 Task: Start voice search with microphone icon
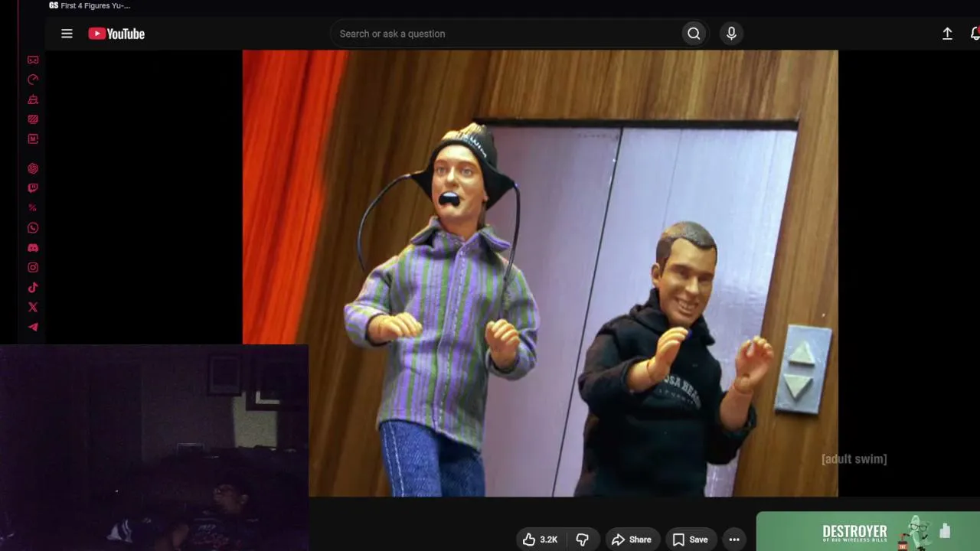pos(731,34)
